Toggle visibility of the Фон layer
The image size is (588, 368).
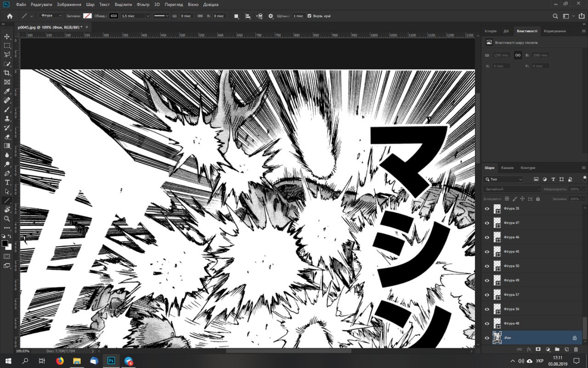click(487, 338)
